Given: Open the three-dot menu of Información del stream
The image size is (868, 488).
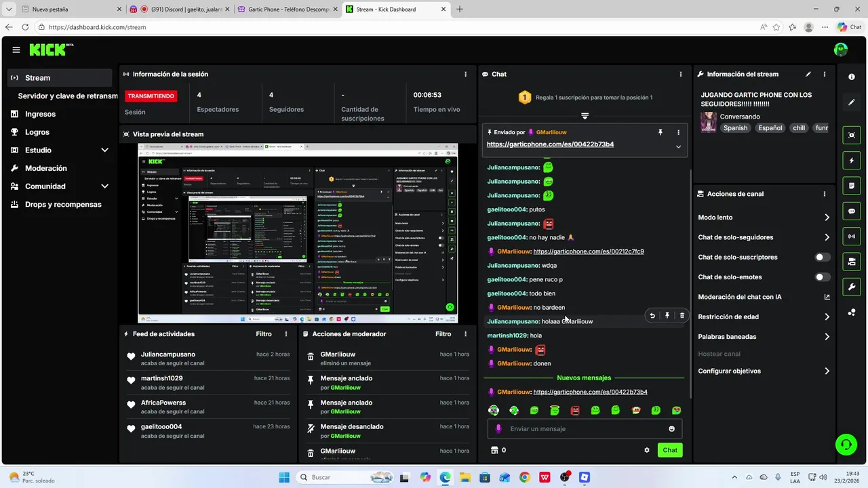Looking at the screenshot, I should pyautogui.click(x=825, y=74).
